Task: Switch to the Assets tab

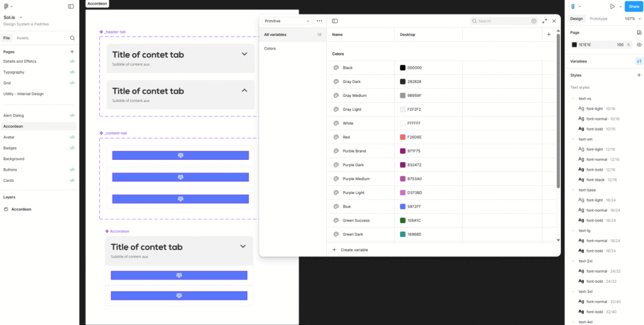Action: [23, 38]
